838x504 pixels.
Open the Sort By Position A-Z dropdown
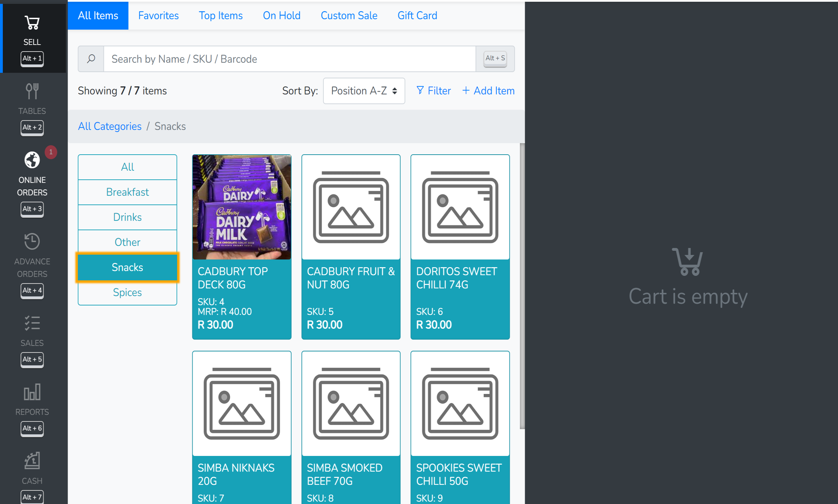pos(364,91)
